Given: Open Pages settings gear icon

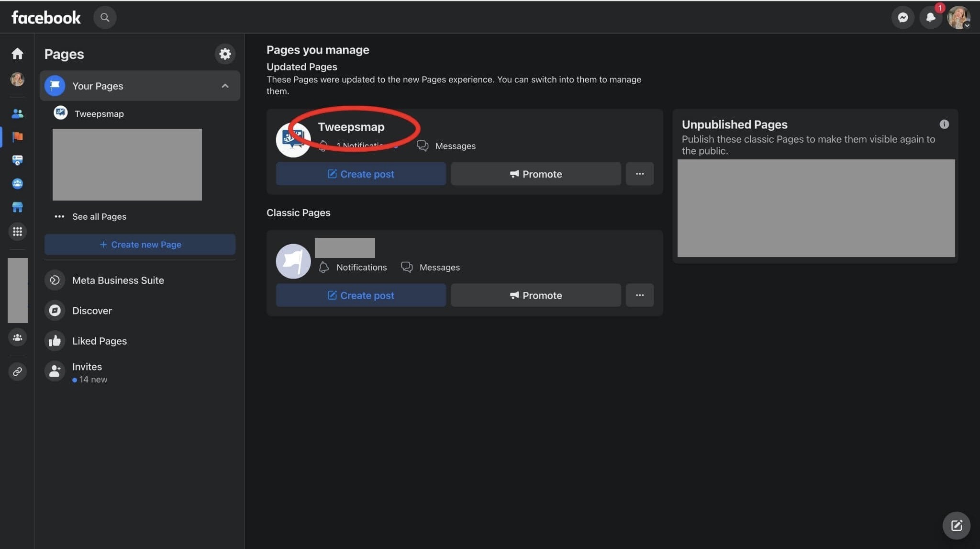Looking at the screenshot, I should click(225, 54).
